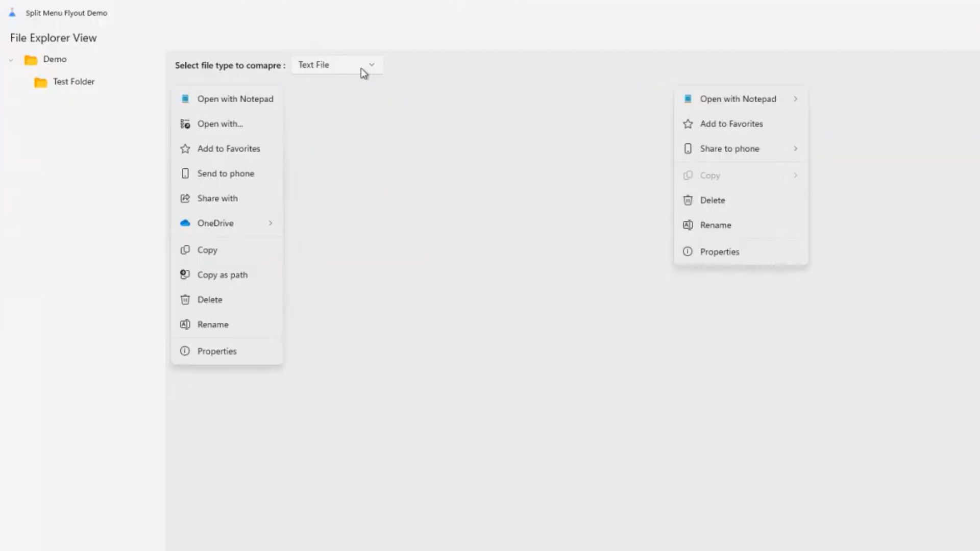Click the phone icon beside Share to phone
980x551 pixels.
[688, 148]
